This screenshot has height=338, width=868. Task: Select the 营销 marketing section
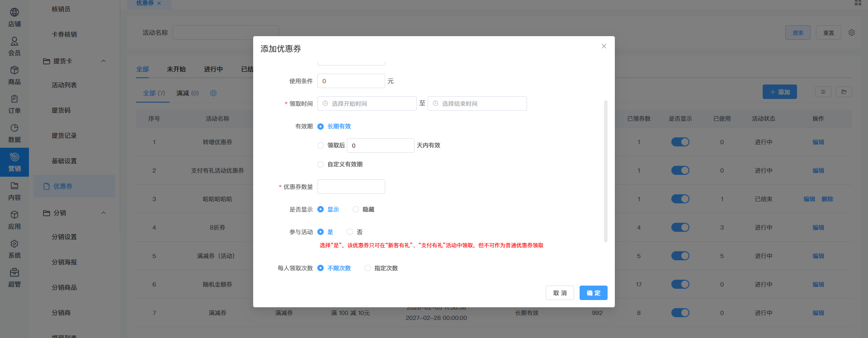14,162
